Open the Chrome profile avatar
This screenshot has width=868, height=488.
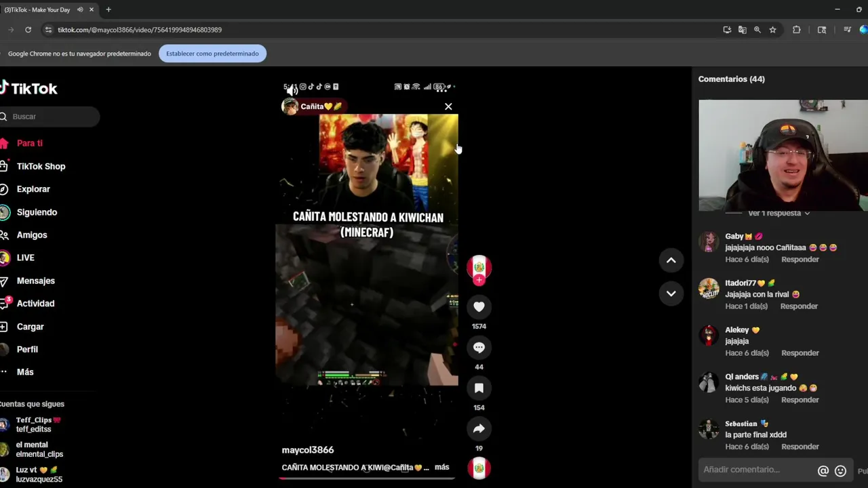pos(863,30)
